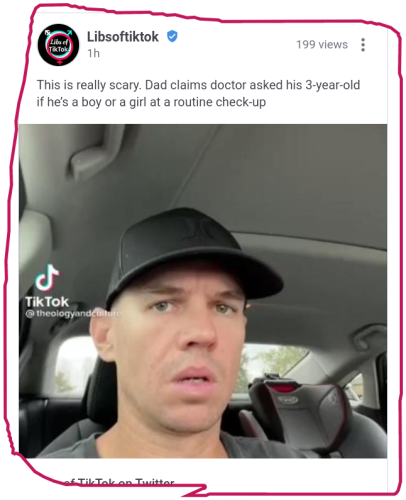Click the child car seat in the video
The height and width of the screenshot is (500, 406).
coord(300,412)
